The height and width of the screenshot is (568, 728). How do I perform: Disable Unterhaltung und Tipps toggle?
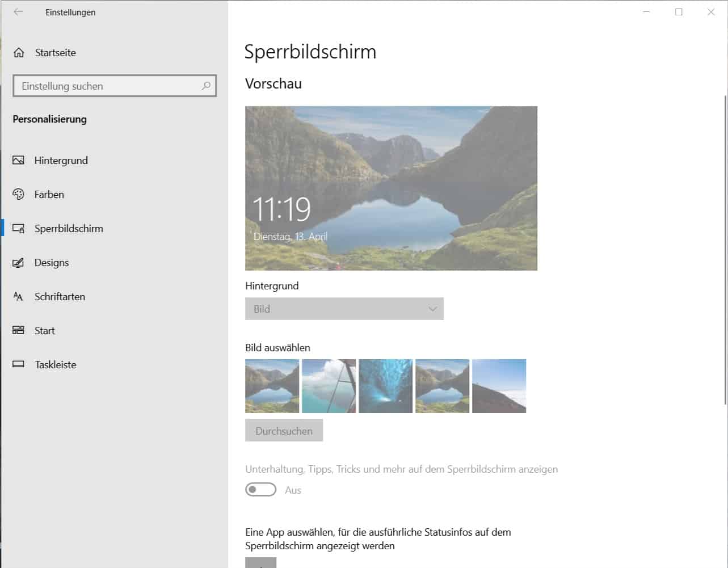click(260, 489)
